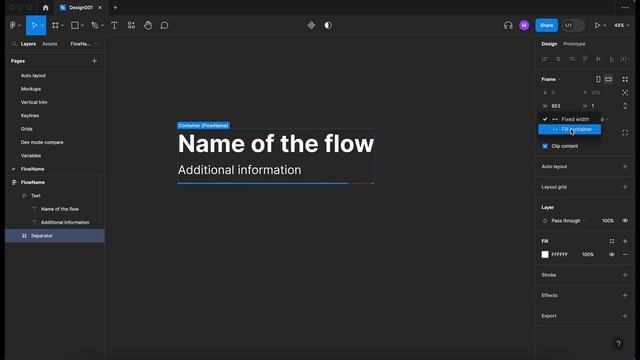The height and width of the screenshot is (360, 640).
Task: Align right icon in Design panel
Action: tap(572, 59)
